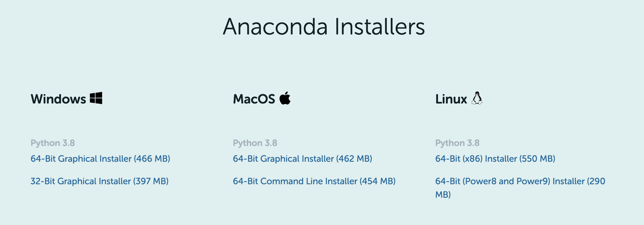Download Windows 64-Bit Graphical Installer (466 MB)

100,159
